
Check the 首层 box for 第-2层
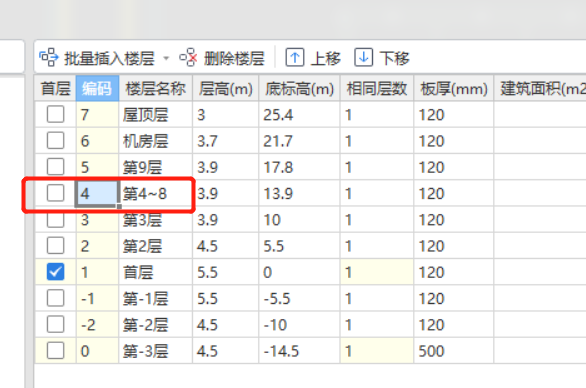pyautogui.click(x=55, y=324)
